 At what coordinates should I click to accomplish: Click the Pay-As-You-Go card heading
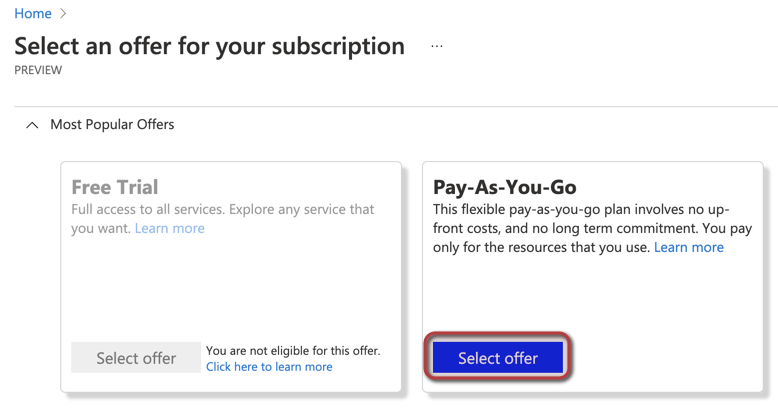click(504, 187)
